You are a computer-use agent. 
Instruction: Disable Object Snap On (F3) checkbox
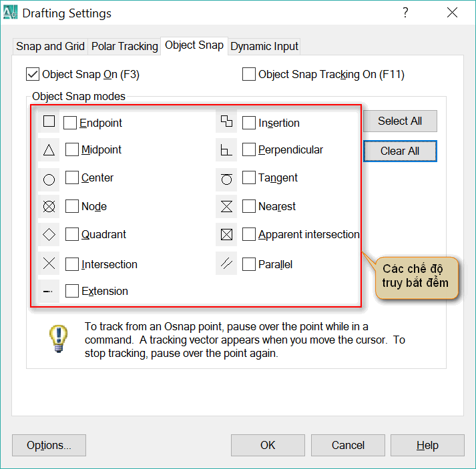point(33,74)
